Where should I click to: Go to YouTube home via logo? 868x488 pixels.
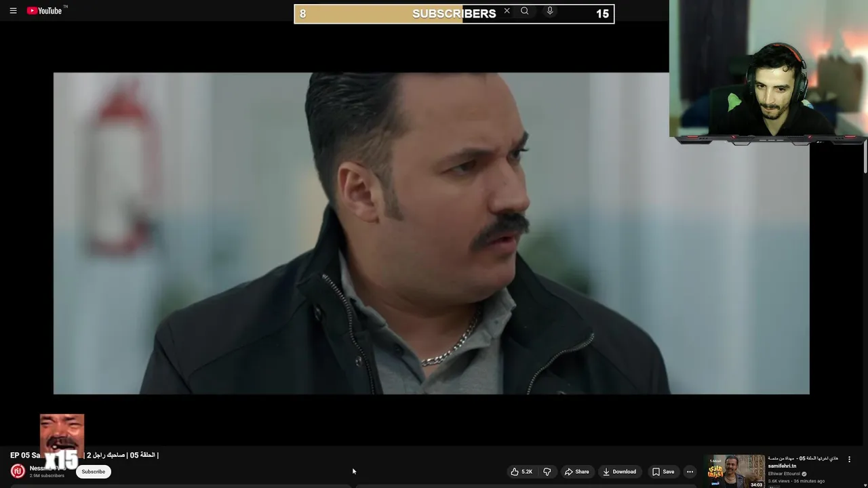tap(45, 11)
